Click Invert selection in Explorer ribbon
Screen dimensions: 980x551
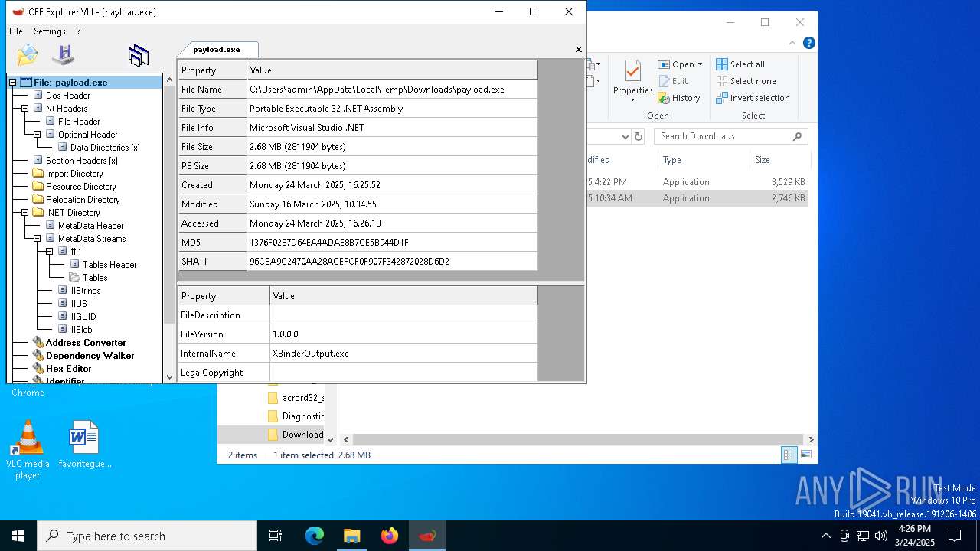point(753,98)
